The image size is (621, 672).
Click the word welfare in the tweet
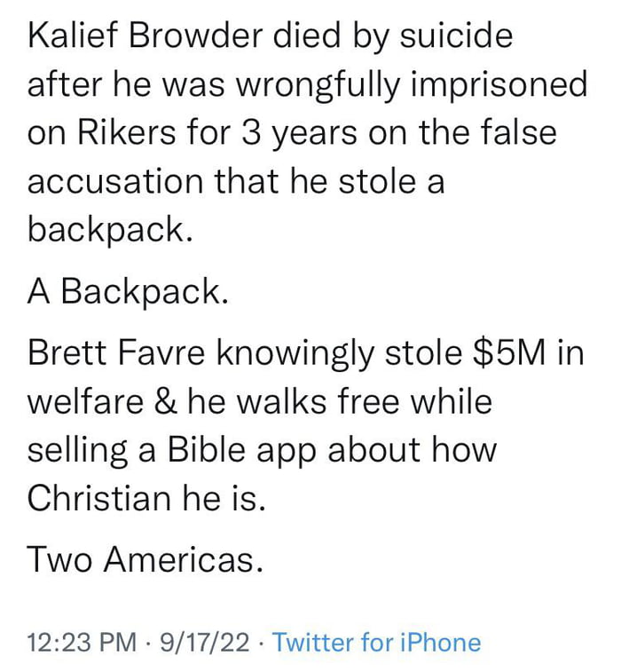pos(86,400)
